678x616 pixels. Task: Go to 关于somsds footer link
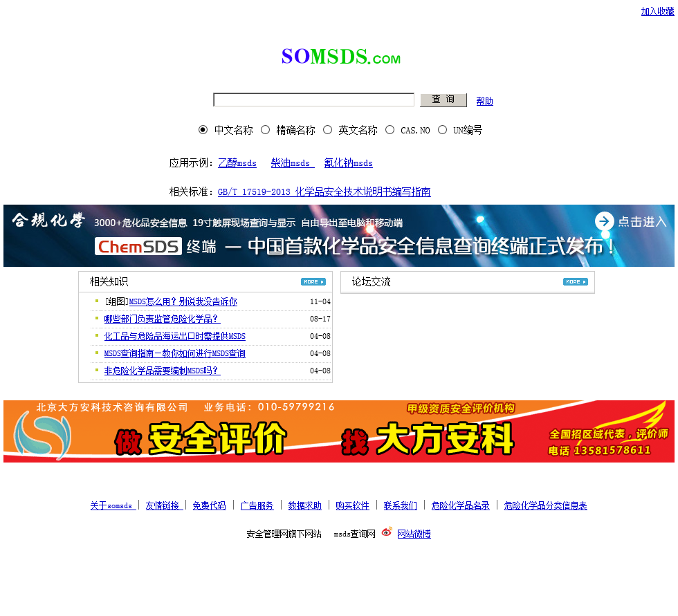(113, 505)
